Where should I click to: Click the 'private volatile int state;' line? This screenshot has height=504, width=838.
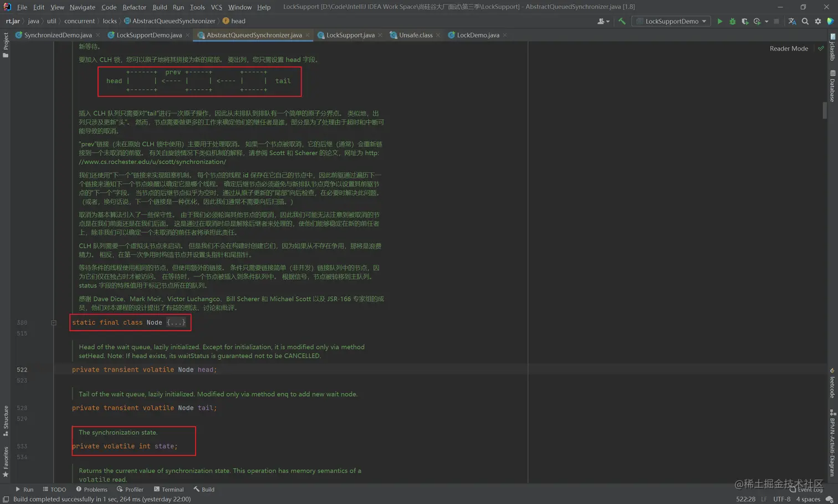125,446
